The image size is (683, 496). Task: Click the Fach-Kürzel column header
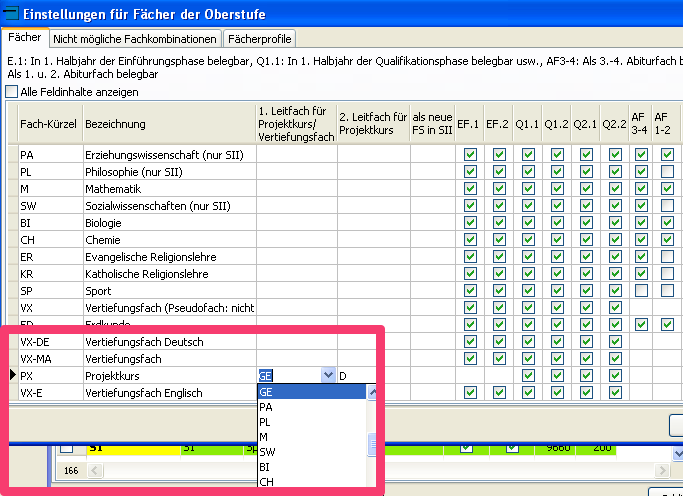(x=48, y=124)
